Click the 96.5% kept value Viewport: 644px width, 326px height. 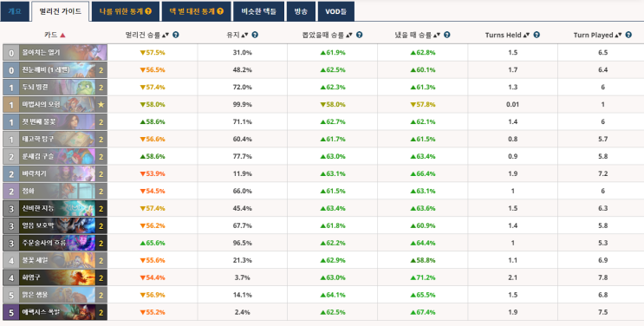point(243,243)
